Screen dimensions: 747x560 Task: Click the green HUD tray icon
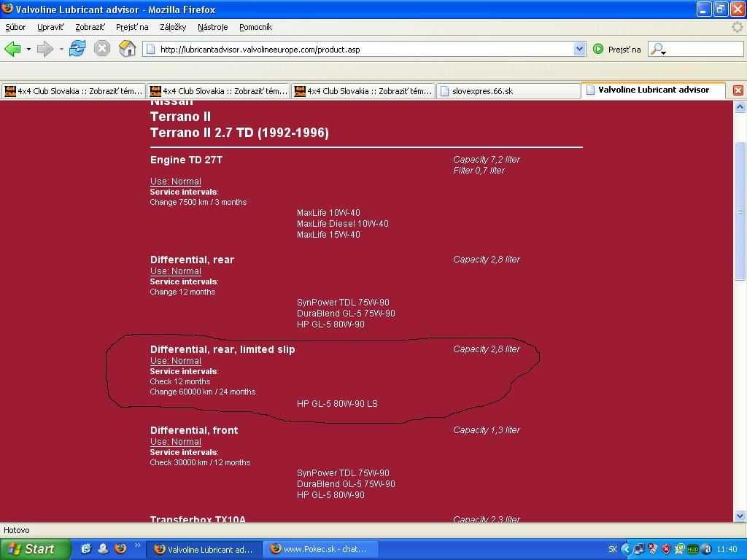coord(693,549)
